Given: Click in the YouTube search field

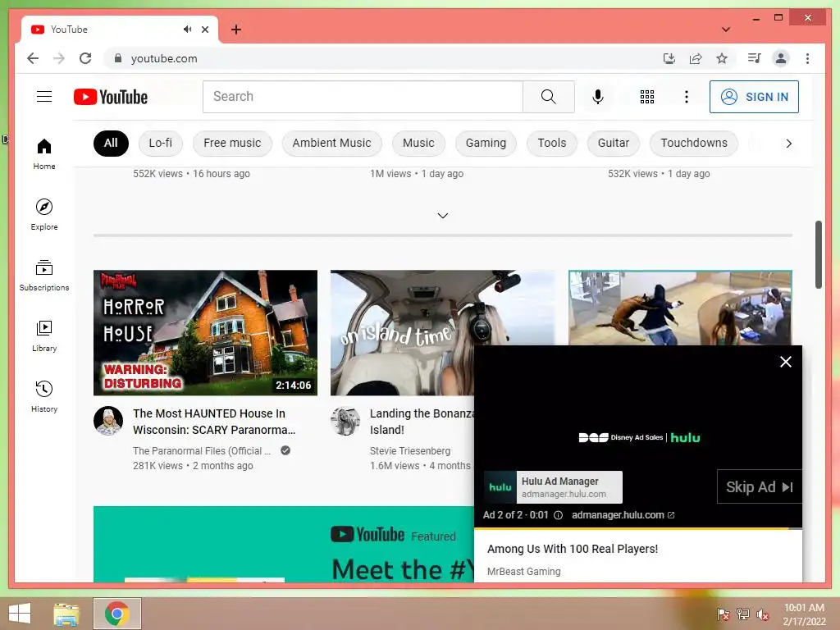Looking at the screenshot, I should (363, 97).
